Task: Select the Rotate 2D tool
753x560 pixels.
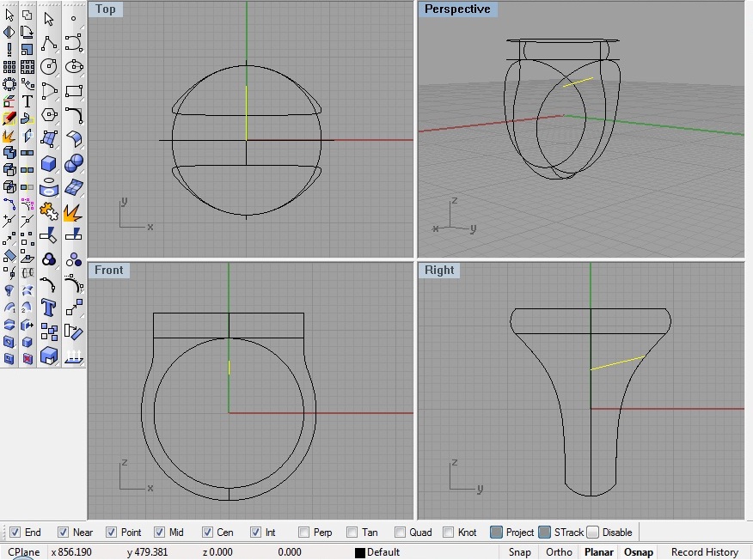Action: tap(27, 32)
